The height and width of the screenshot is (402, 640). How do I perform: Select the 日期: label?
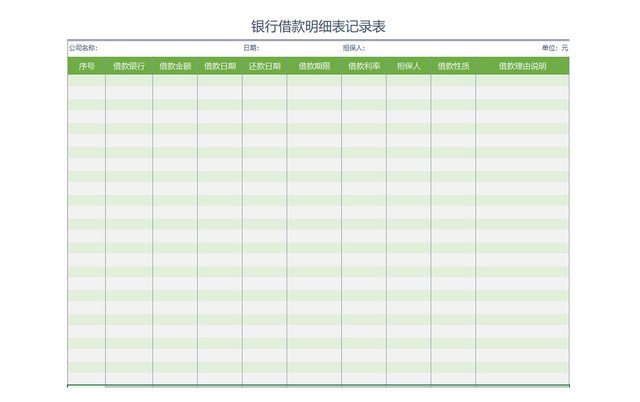point(251,48)
